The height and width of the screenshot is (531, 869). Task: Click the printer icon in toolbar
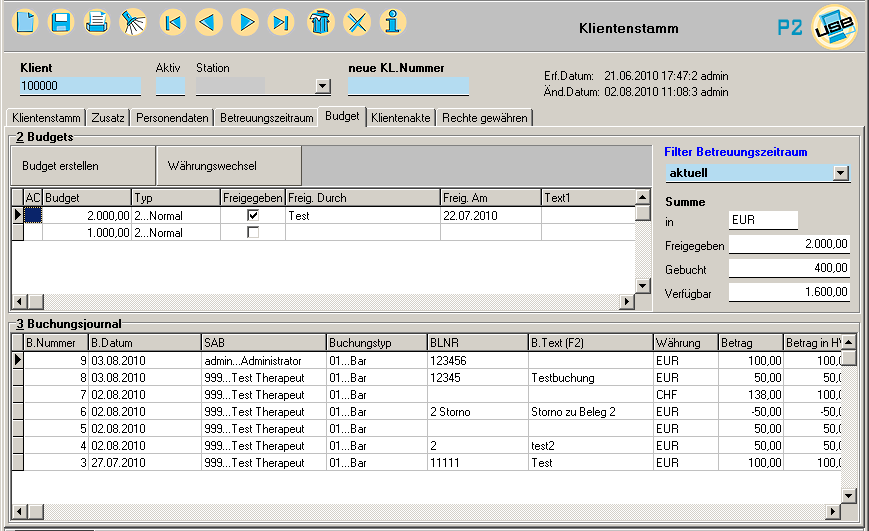(x=96, y=21)
